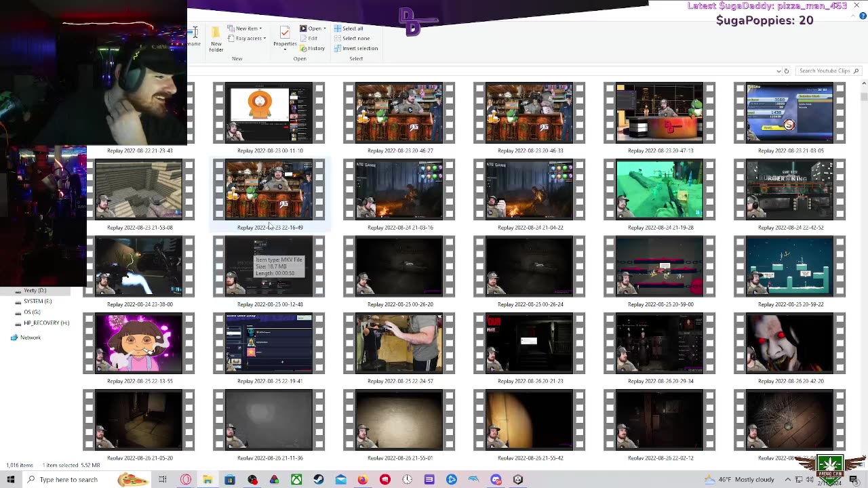Open Firefox from the taskbar
The image size is (868, 488).
363,480
